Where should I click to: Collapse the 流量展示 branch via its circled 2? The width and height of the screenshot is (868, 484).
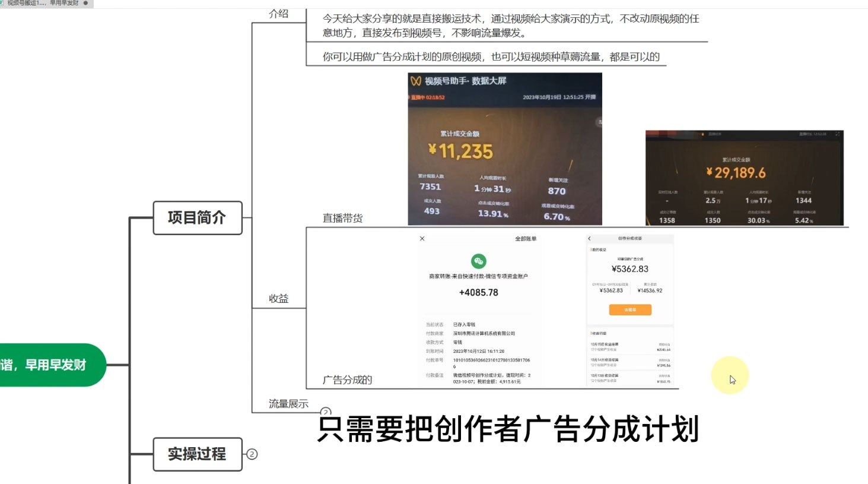[325, 410]
